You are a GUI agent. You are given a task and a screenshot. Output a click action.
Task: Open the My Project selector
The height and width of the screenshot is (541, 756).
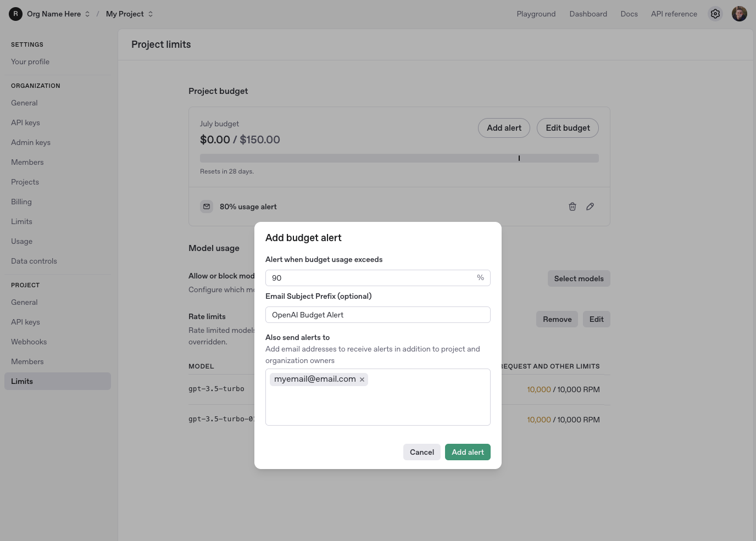pyautogui.click(x=130, y=14)
